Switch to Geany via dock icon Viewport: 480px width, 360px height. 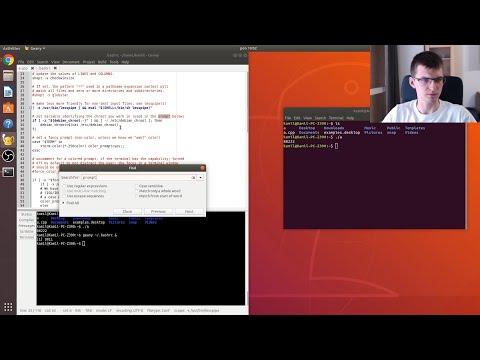point(8,140)
